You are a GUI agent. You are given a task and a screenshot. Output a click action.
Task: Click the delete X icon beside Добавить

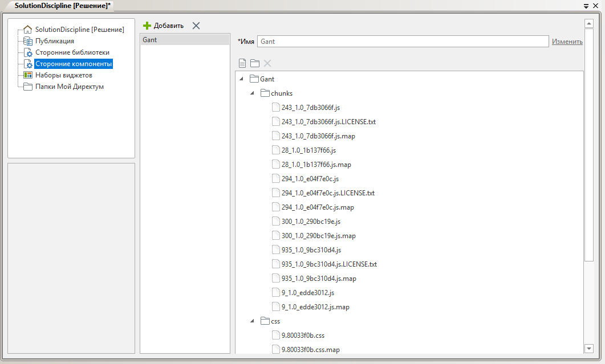coord(196,26)
